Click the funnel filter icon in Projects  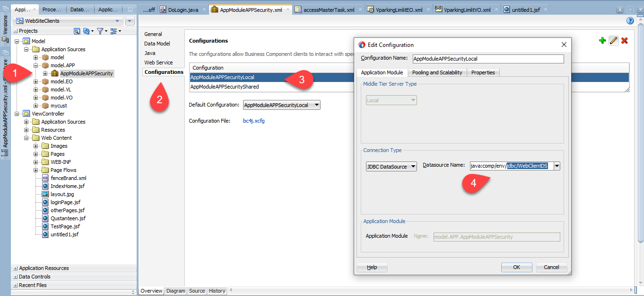(100, 31)
